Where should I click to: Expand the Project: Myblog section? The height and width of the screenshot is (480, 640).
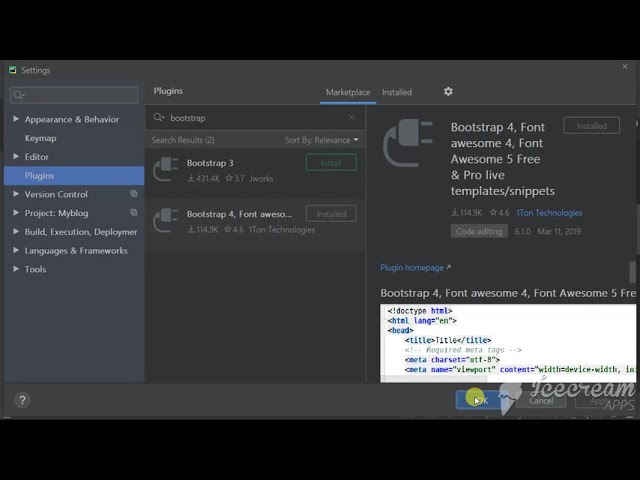coord(16,213)
